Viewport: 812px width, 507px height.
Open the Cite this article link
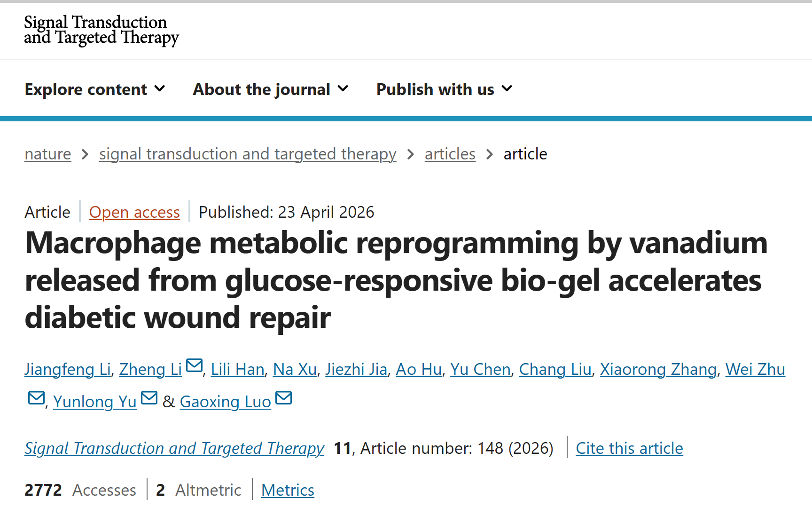(x=629, y=448)
